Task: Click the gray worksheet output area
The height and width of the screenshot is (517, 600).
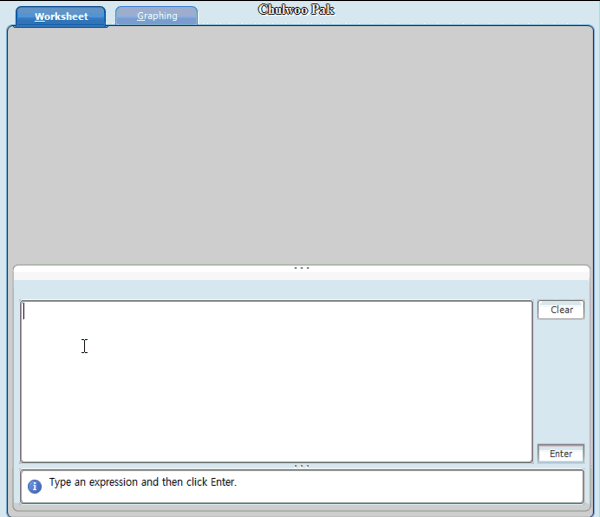Action: pyautogui.click(x=301, y=145)
